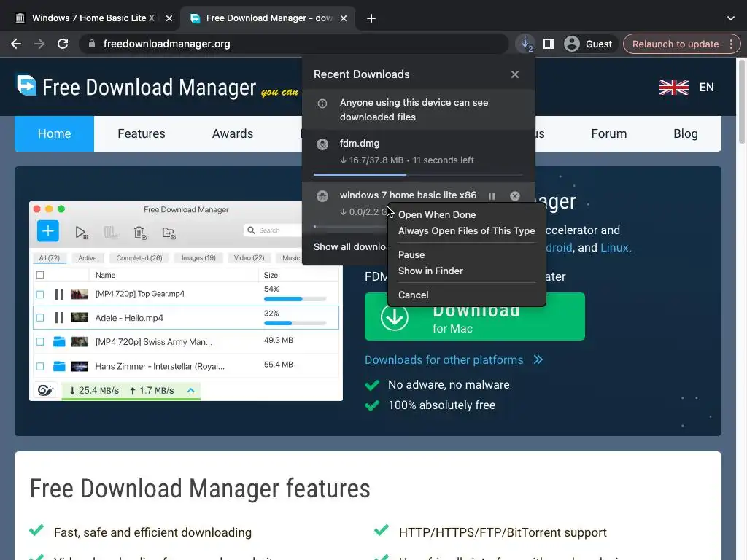
Task: Open the Chrome three-dot menu
Action: coord(731,44)
